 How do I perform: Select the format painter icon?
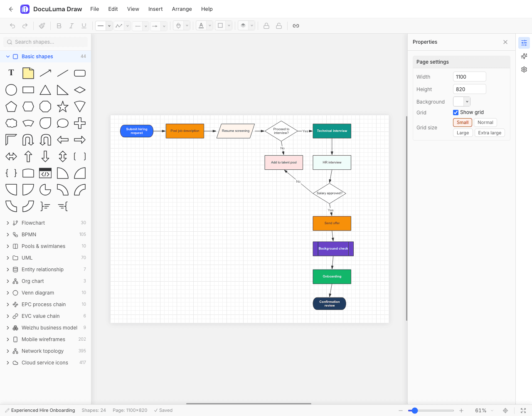tap(42, 26)
